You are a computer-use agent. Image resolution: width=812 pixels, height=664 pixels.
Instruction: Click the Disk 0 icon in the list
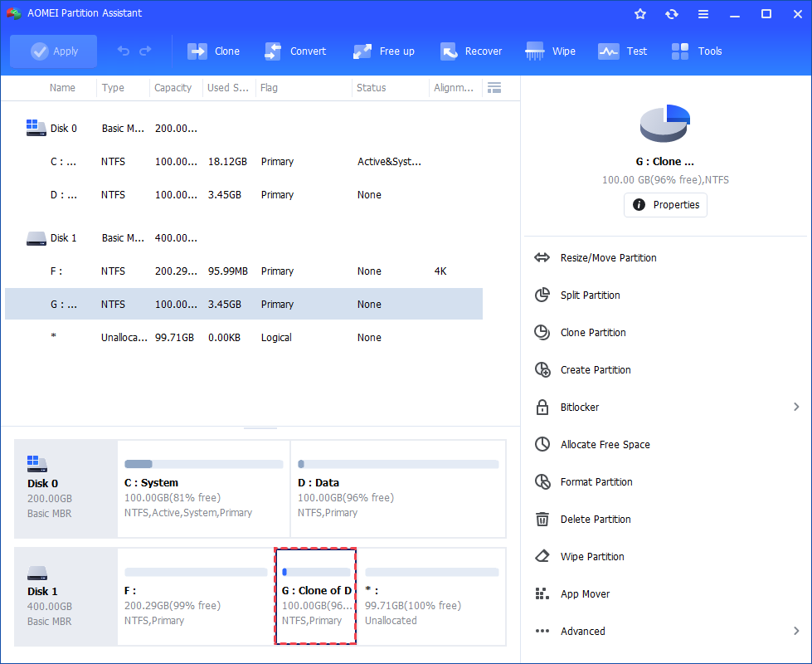pyautogui.click(x=36, y=128)
